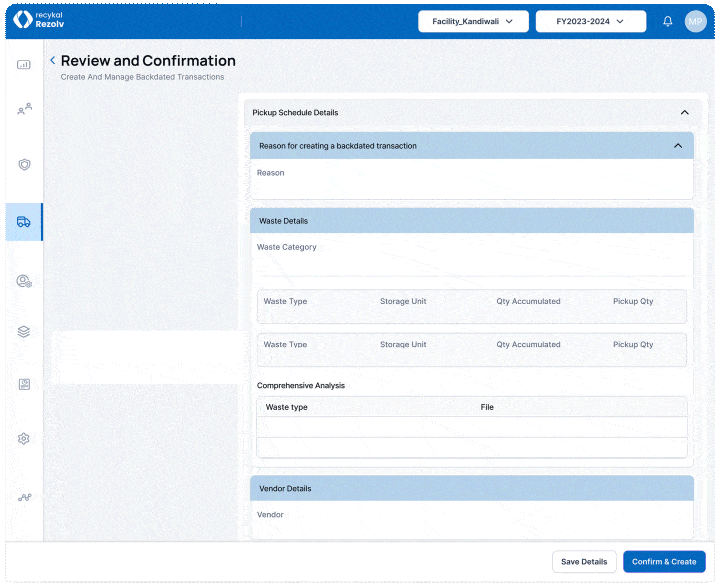Screen dimensions: 723x588
Task: Click the recykal Rezolv logo
Action: 39,20
